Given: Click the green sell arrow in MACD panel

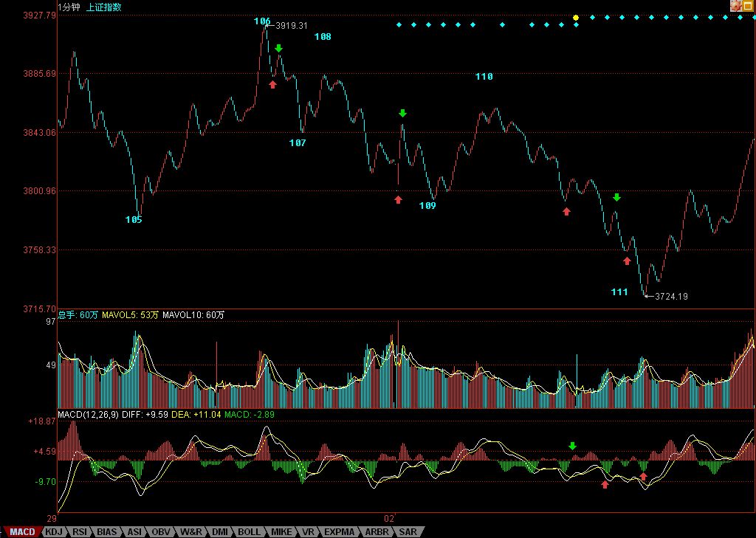Looking at the screenshot, I should click(x=571, y=446).
